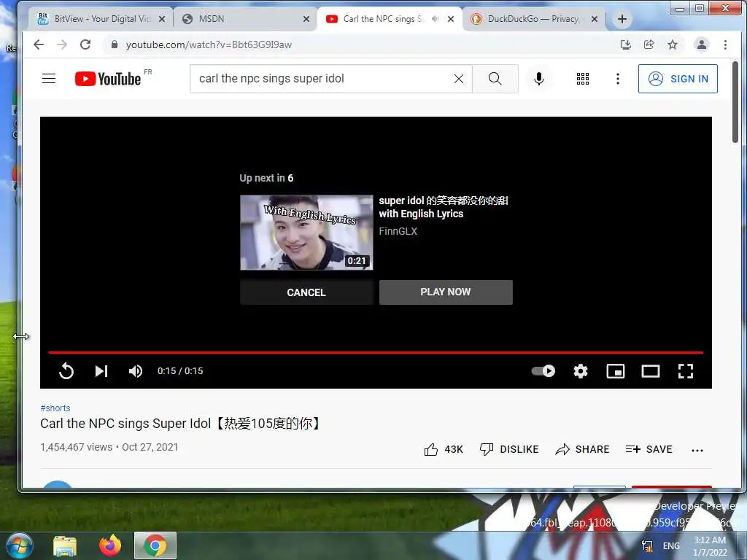Skip to the next video
Viewport: 747px width, 560px height.
click(101, 371)
